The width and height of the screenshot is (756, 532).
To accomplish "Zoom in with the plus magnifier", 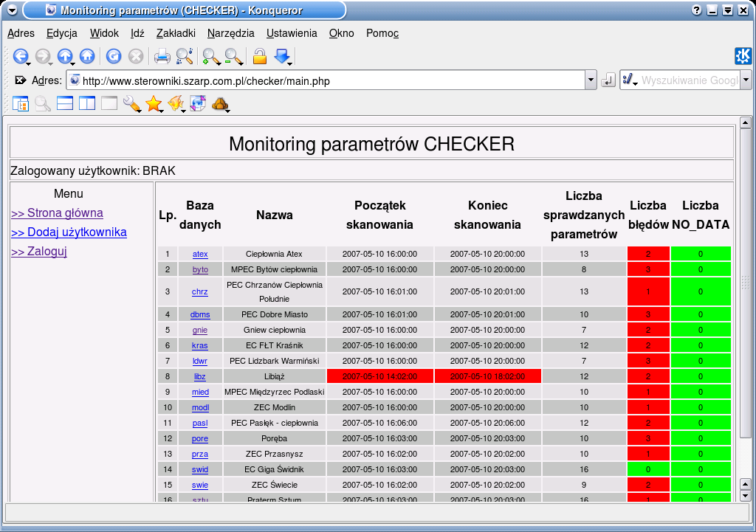I will point(210,56).
